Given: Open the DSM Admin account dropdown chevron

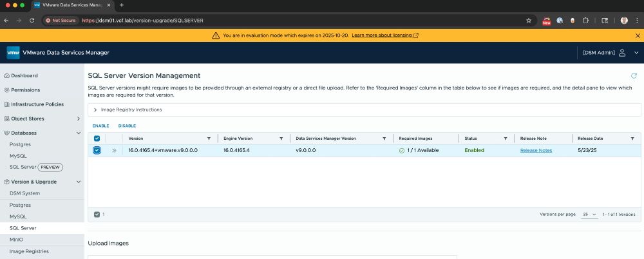Looking at the screenshot, I should pos(636,53).
